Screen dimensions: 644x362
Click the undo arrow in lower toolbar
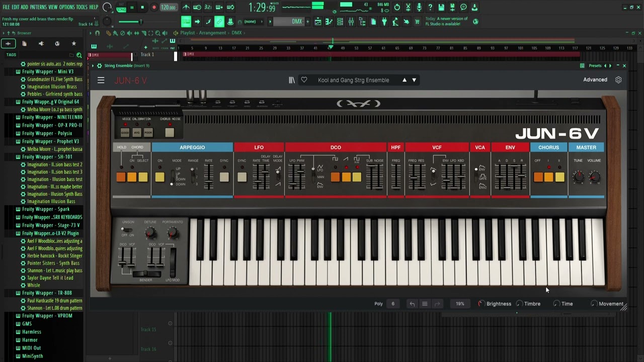coord(412,304)
